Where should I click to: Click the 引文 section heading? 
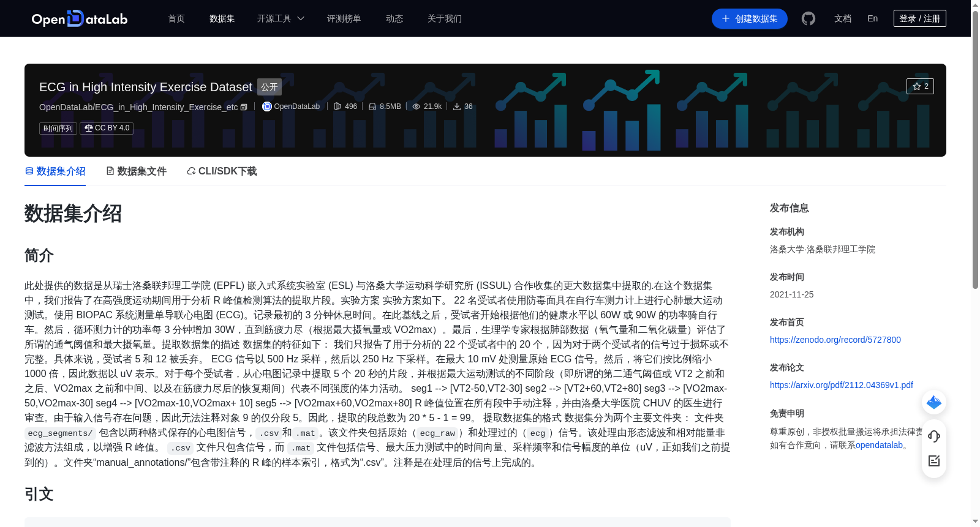click(39, 494)
